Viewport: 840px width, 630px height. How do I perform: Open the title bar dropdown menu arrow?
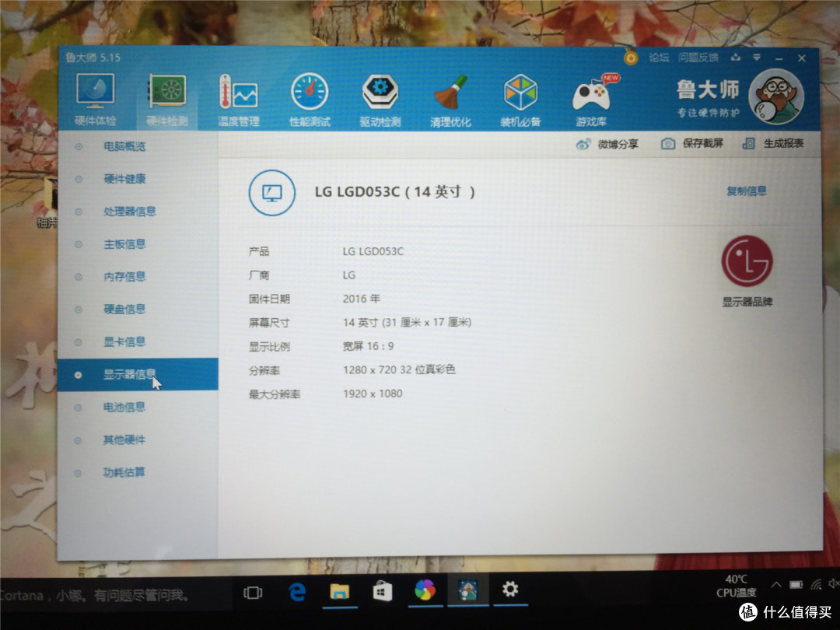pyautogui.click(x=757, y=57)
